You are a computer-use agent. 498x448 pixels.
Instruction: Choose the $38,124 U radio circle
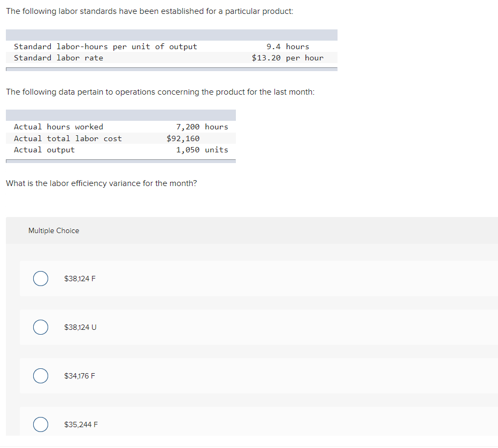(x=40, y=327)
